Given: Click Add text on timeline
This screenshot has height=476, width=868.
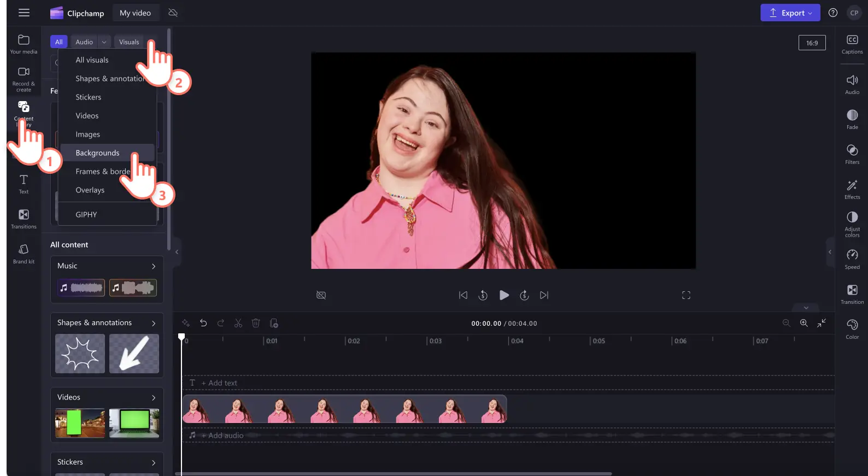Looking at the screenshot, I should tap(219, 383).
